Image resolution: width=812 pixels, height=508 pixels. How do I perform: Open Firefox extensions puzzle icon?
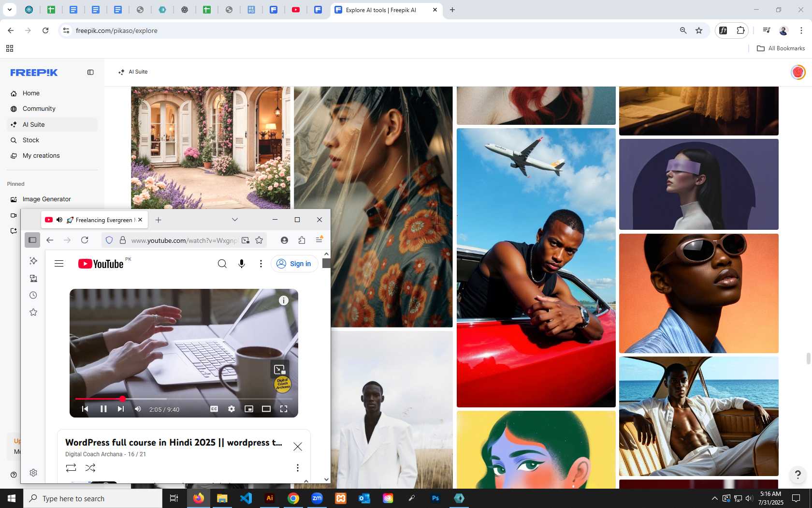tap(302, 240)
